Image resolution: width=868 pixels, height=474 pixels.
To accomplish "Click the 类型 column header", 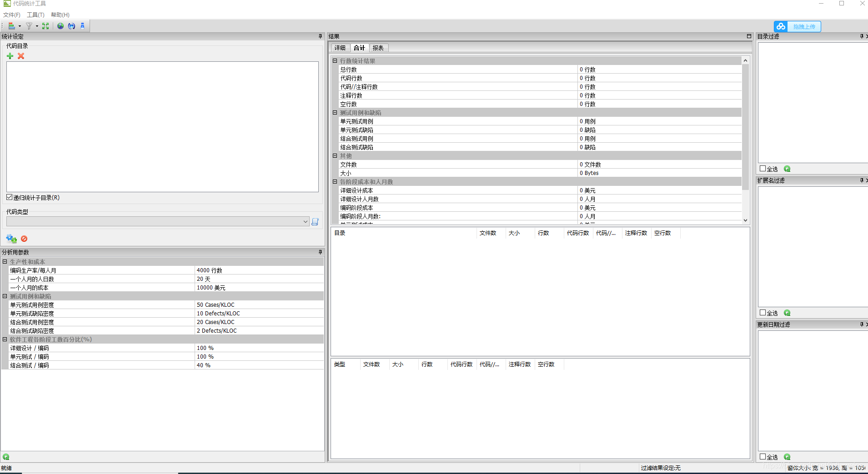I will coord(346,364).
